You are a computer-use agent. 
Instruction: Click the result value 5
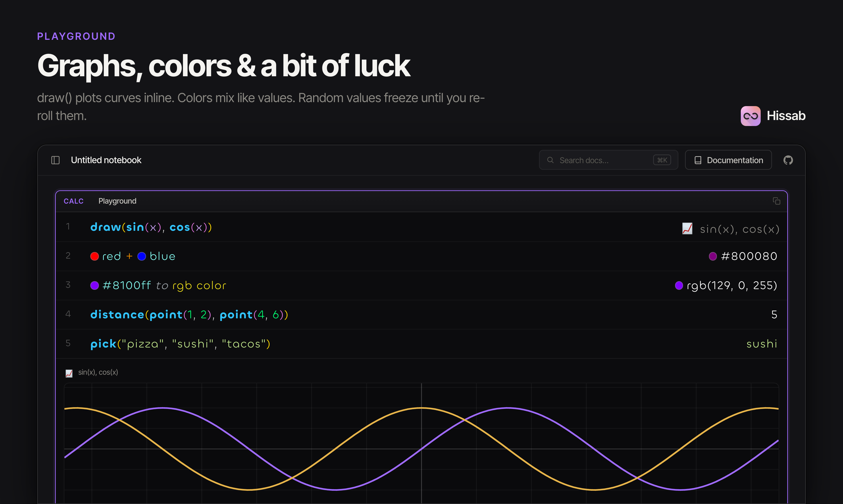click(x=774, y=315)
